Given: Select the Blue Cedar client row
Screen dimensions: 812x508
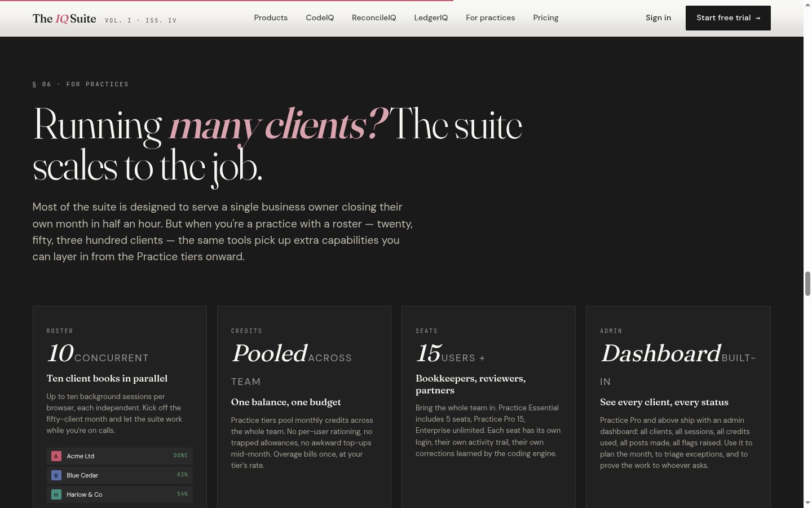Looking at the screenshot, I should (120, 475).
